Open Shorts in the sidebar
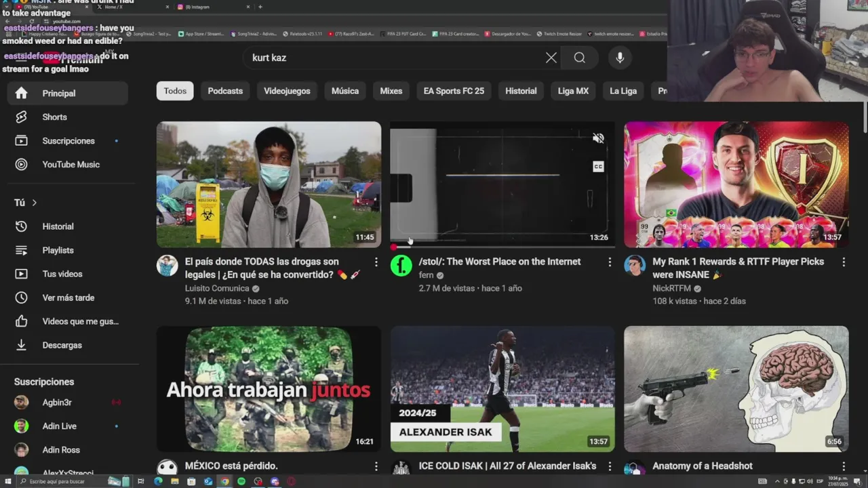The height and width of the screenshot is (488, 868). [68, 117]
